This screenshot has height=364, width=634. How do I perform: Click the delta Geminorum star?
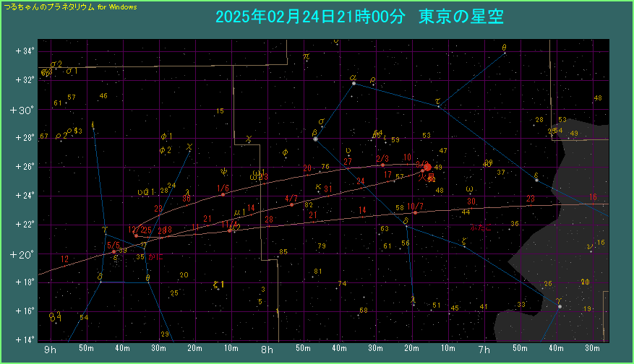(x=406, y=226)
